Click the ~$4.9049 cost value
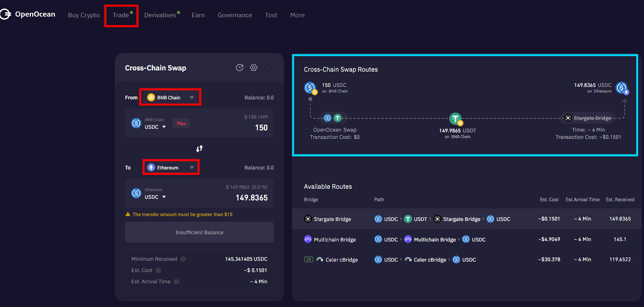 [x=549, y=239]
